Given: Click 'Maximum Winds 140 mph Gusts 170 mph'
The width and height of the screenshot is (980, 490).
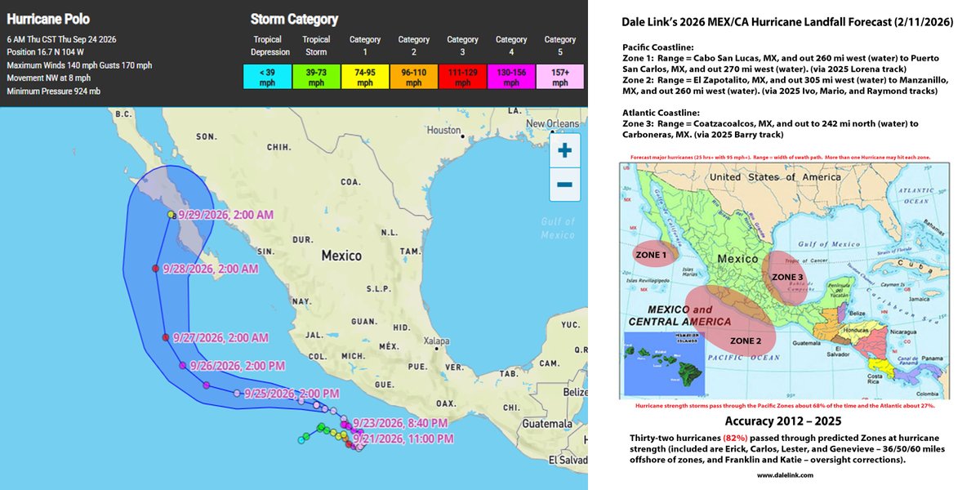Looking at the screenshot, I should click(79, 65).
